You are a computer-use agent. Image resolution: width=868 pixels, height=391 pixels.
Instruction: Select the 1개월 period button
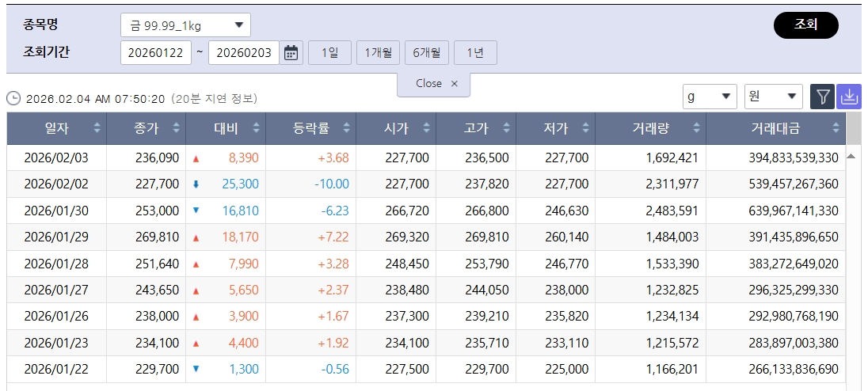(x=378, y=53)
